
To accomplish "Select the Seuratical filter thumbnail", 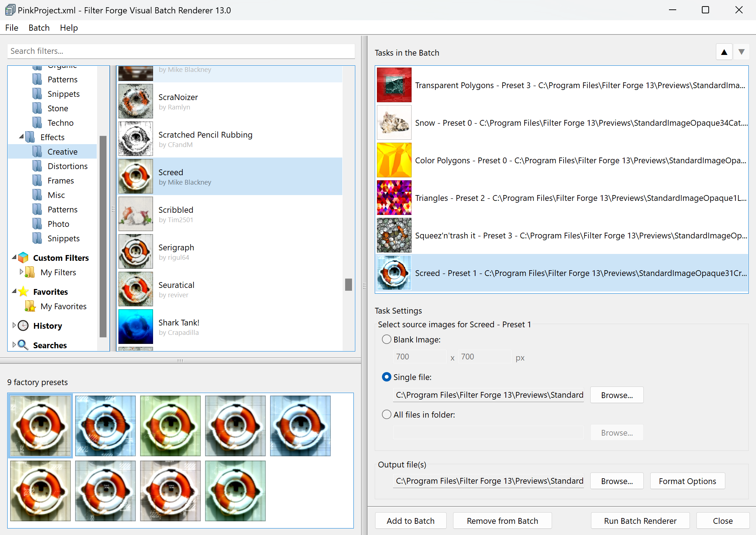I will pos(136,289).
